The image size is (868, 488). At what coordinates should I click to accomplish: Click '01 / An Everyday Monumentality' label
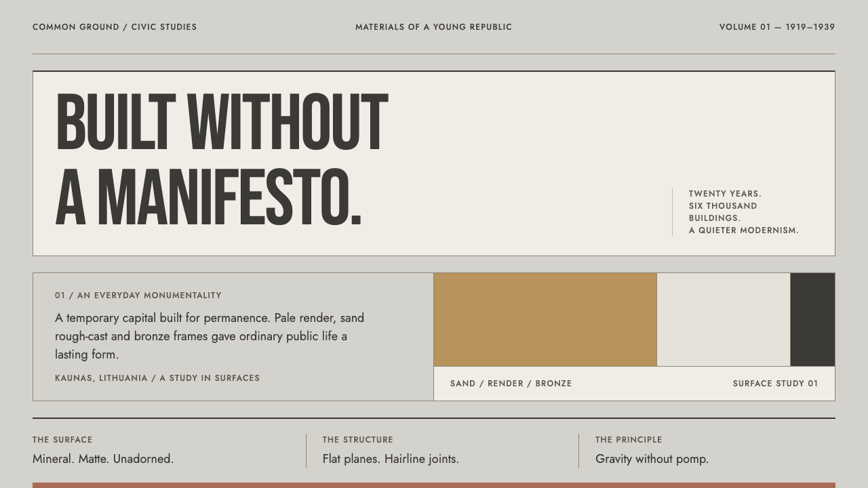coord(138,296)
